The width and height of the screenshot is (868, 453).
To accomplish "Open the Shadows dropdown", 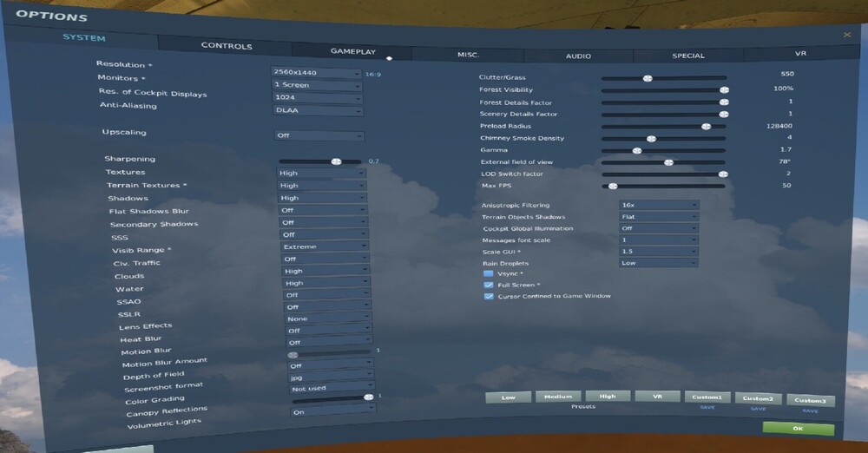I will 323,198.
